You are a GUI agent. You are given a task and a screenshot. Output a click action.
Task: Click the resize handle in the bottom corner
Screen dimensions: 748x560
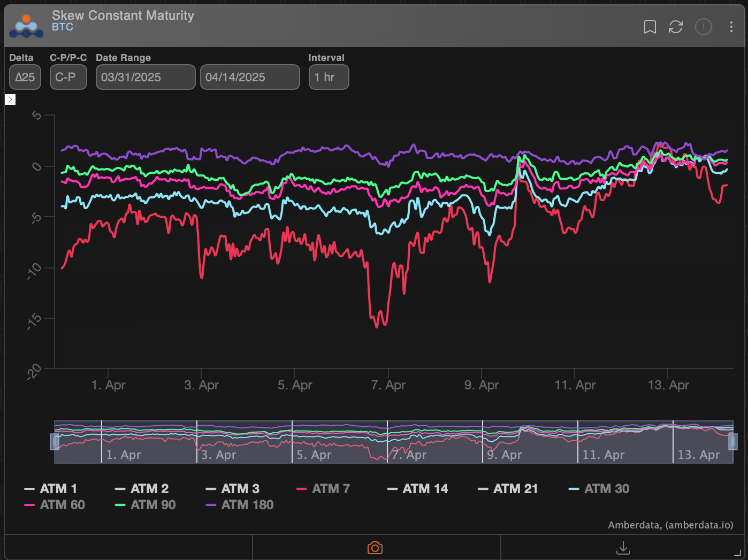point(738,553)
